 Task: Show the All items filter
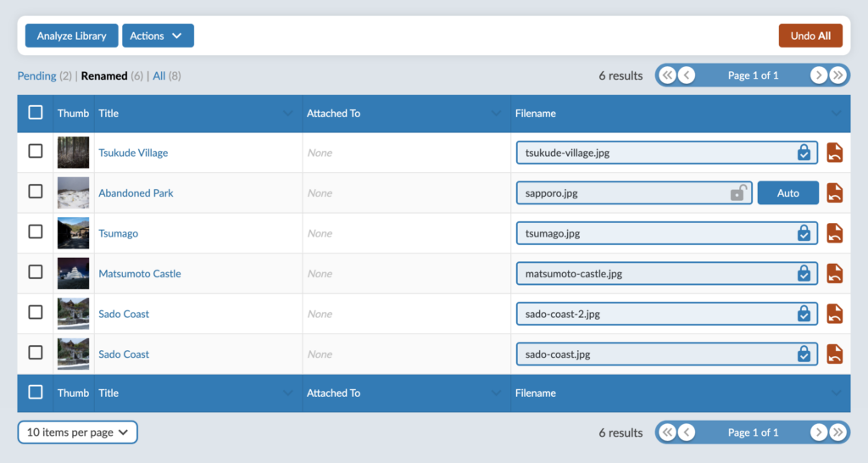[x=159, y=75]
